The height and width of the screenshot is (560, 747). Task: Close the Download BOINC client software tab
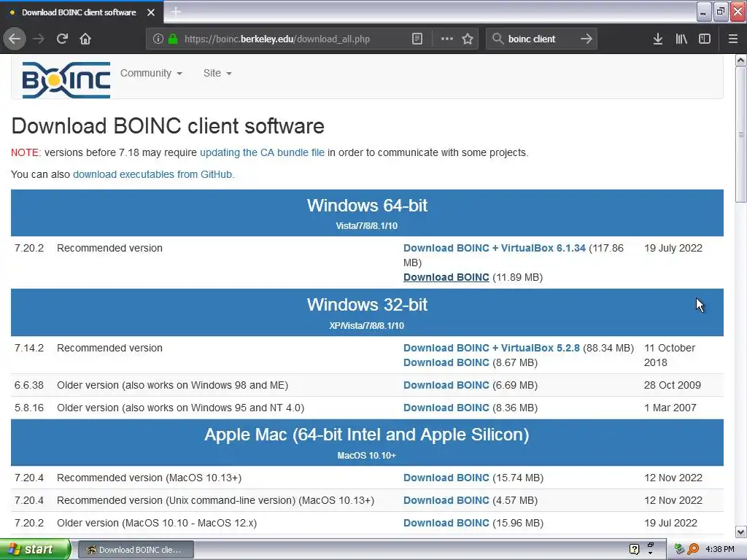(151, 12)
